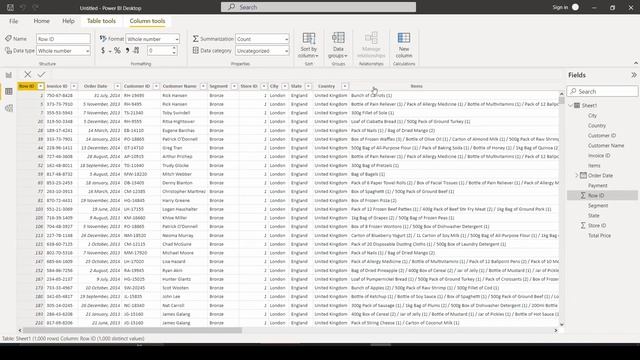Click the Manage relationships icon
Viewport: 640px width, 360px height.
coord(371,38)
